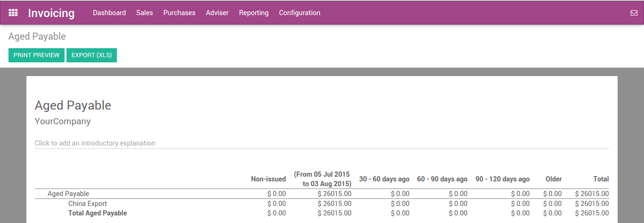The width and height of the screenshot is (644, 223).
Task: Open the apps grid menu icon
Action: pyautogui.click(x=13, y=13)
